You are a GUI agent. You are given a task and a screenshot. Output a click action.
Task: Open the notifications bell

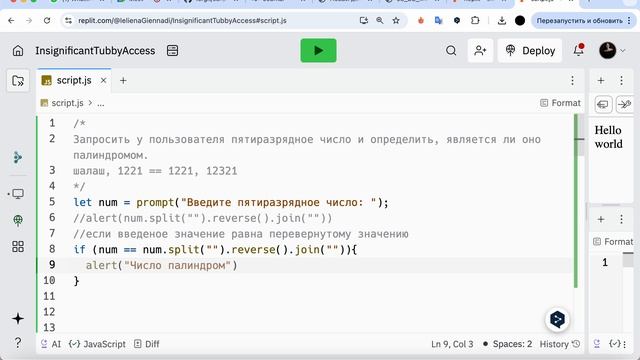click(x=578, y=50)
